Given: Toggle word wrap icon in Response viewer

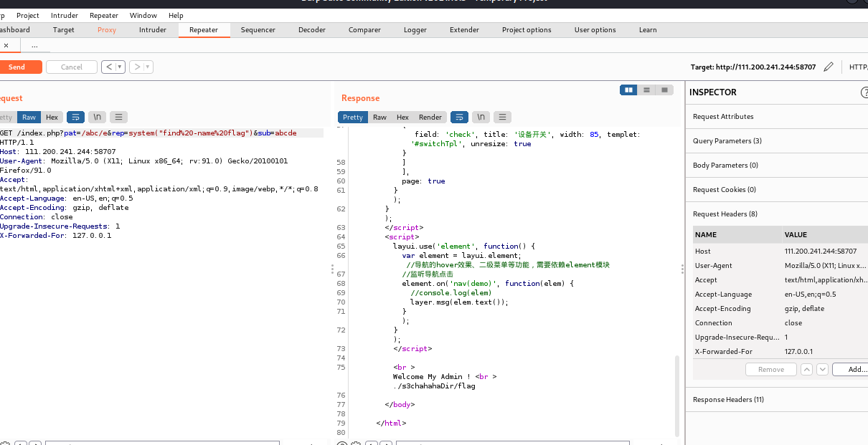Looking at the screenshot, I should pyautogui.click(x=460, y=117).
